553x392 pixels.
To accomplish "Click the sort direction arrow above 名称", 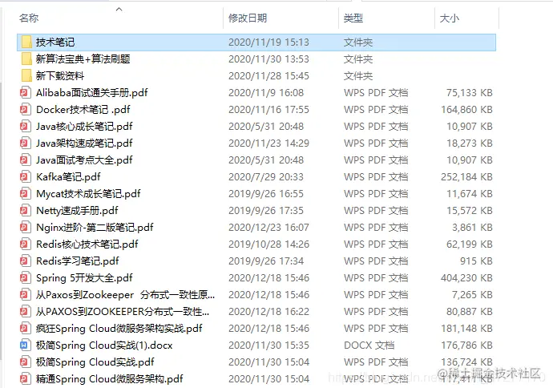I will tap(119, 9).
